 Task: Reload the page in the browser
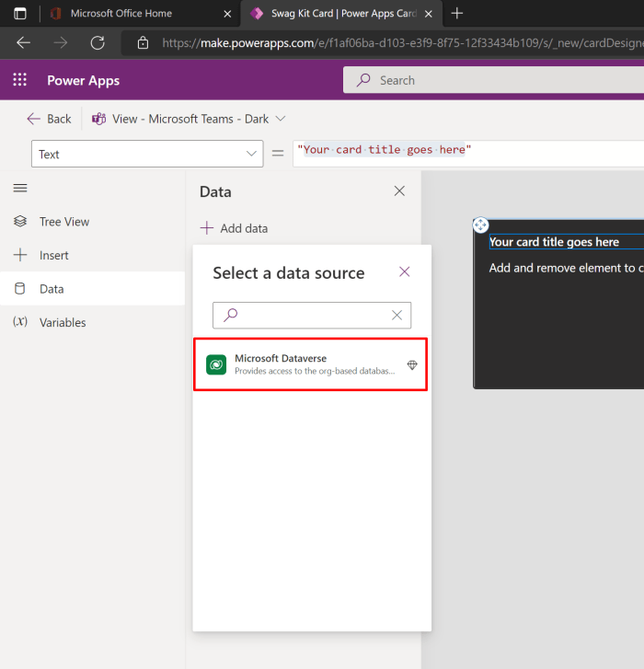[97, 43]
